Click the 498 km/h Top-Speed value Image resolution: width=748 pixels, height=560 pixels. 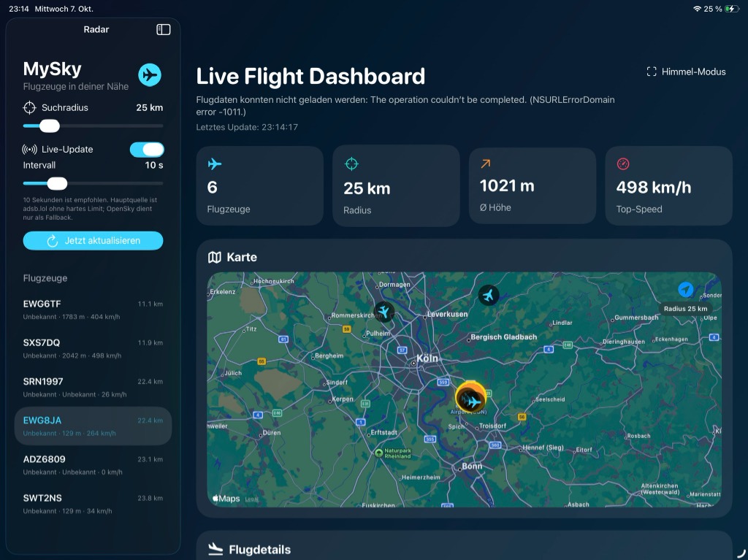pyautogui.click(x=654, y=188)
